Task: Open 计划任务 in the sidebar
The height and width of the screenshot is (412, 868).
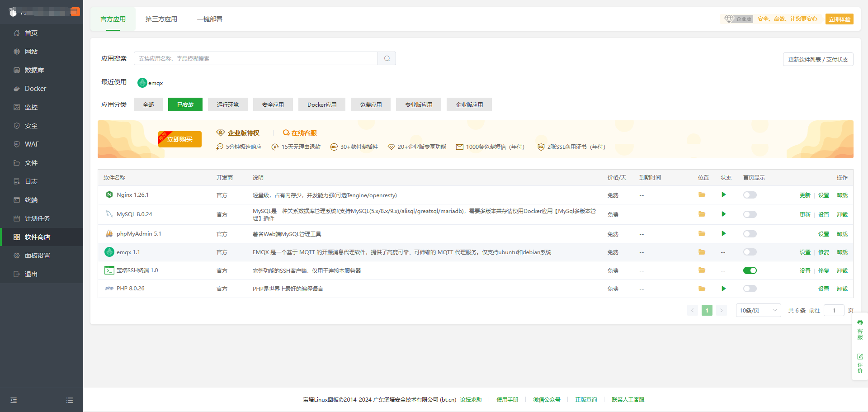Action: [42, 218]
